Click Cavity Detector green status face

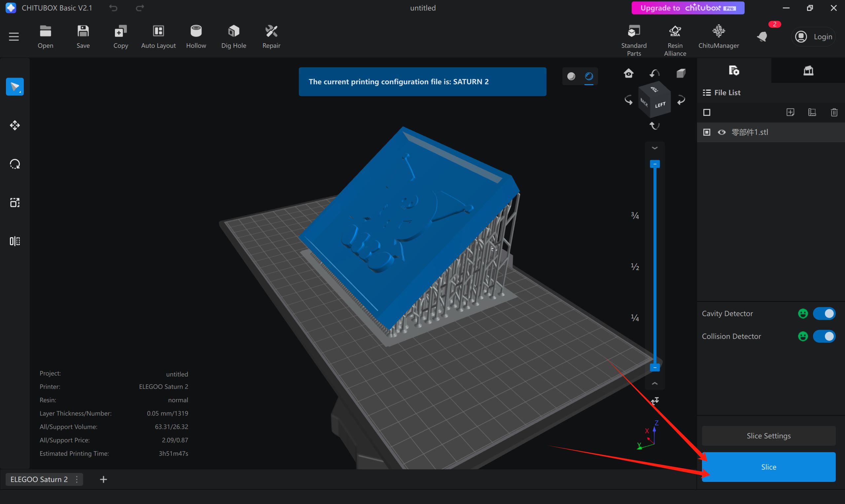pyautogui.click(x=802, y=314)
